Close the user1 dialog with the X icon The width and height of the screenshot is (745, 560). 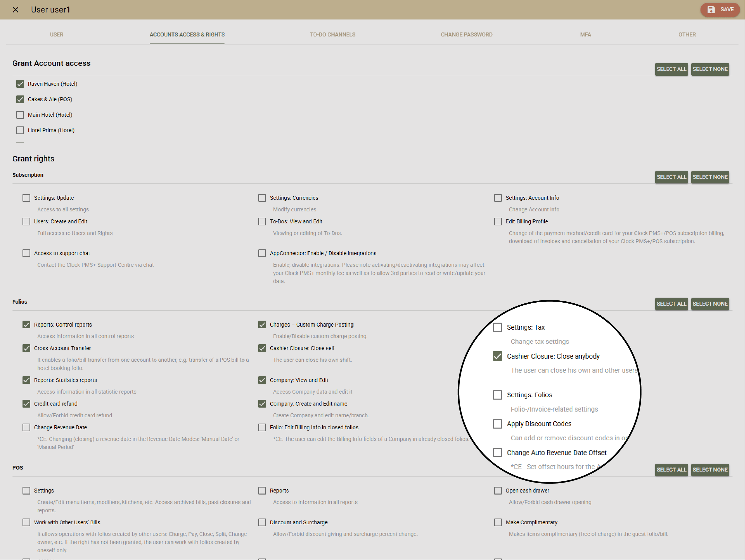pyautogui.click(x=15, y=10)
